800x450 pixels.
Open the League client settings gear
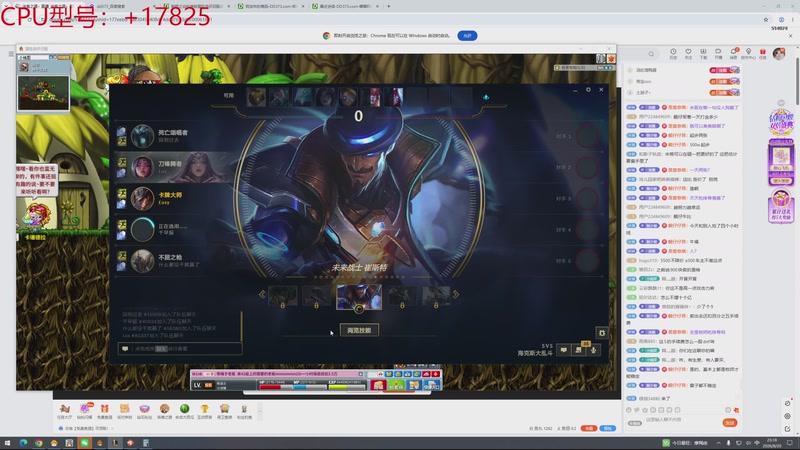click(588, 89)
